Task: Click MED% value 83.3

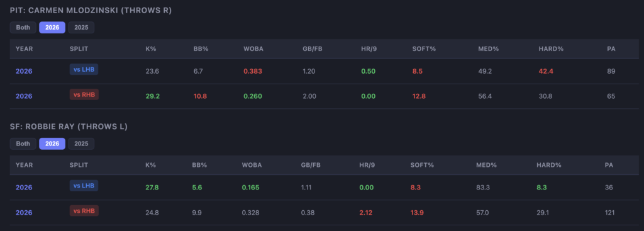Action: 482,188
